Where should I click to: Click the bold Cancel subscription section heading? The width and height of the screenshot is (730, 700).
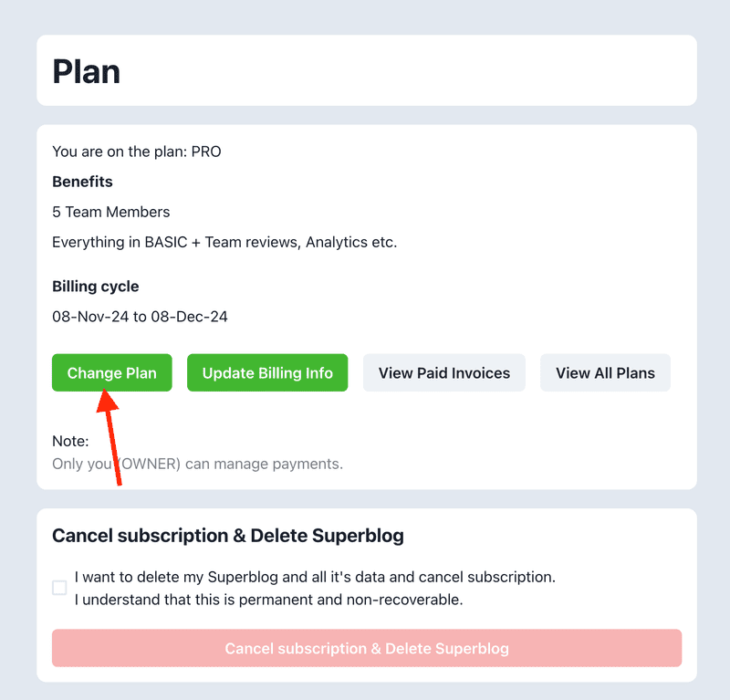point(228,536)
